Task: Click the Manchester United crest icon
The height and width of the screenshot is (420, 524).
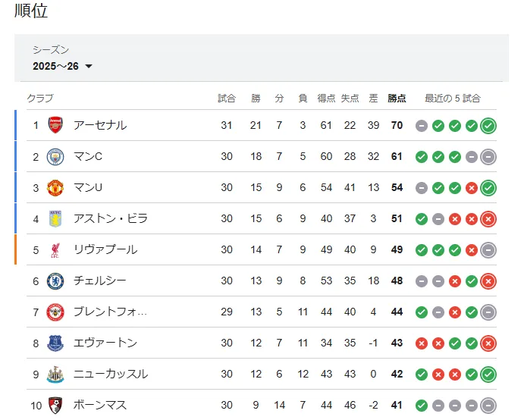Action: [x=55, y=187]
